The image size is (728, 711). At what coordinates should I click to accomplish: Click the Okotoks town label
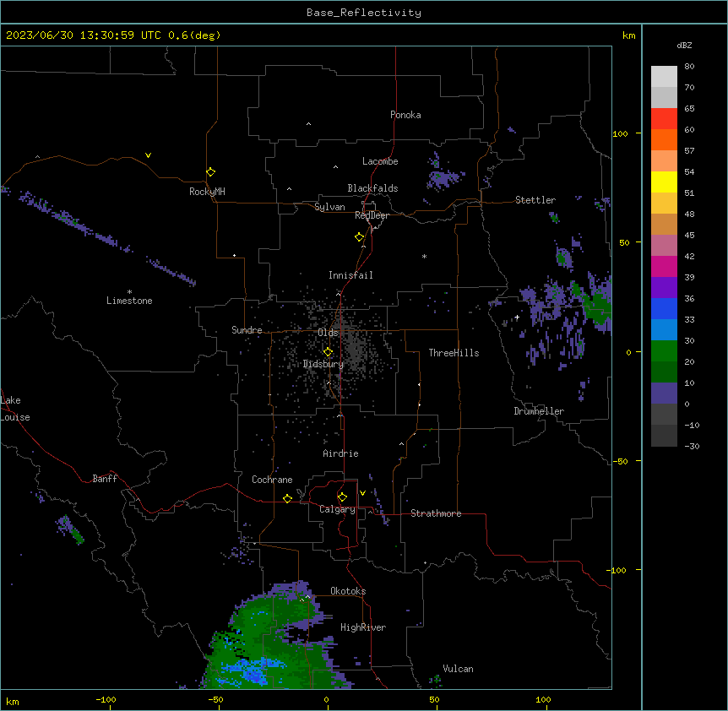348,591
